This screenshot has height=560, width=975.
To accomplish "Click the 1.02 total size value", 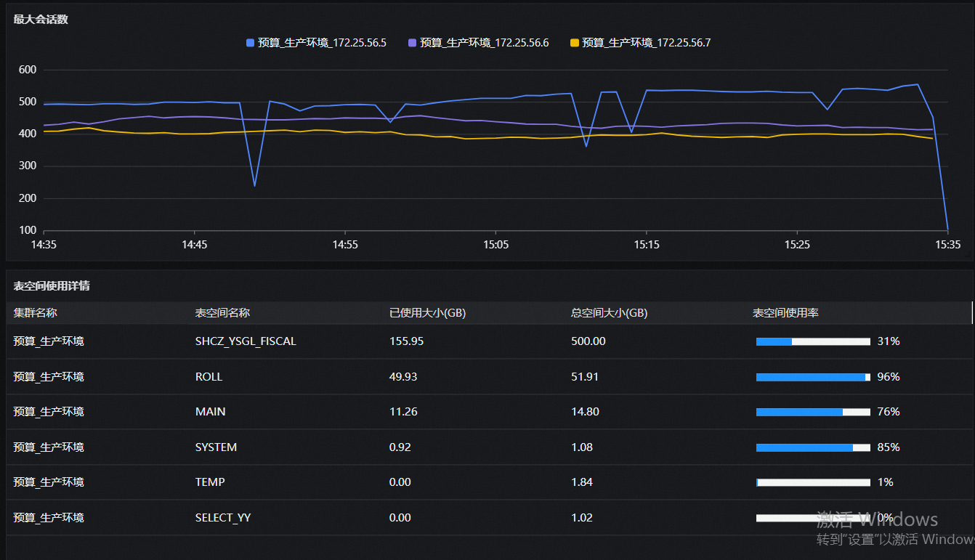I will [582, 518].
